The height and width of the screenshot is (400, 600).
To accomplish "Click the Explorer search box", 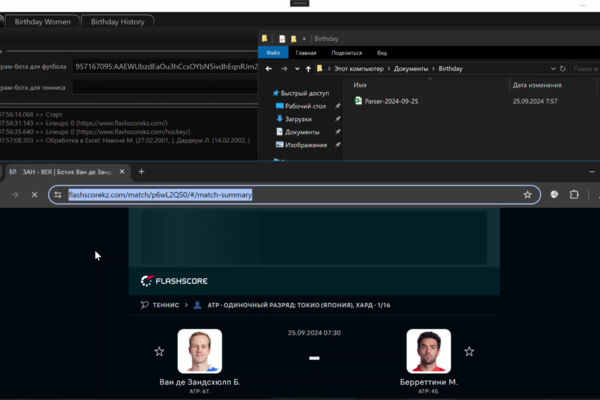I will pyautogui.click(x=585, y=69).
